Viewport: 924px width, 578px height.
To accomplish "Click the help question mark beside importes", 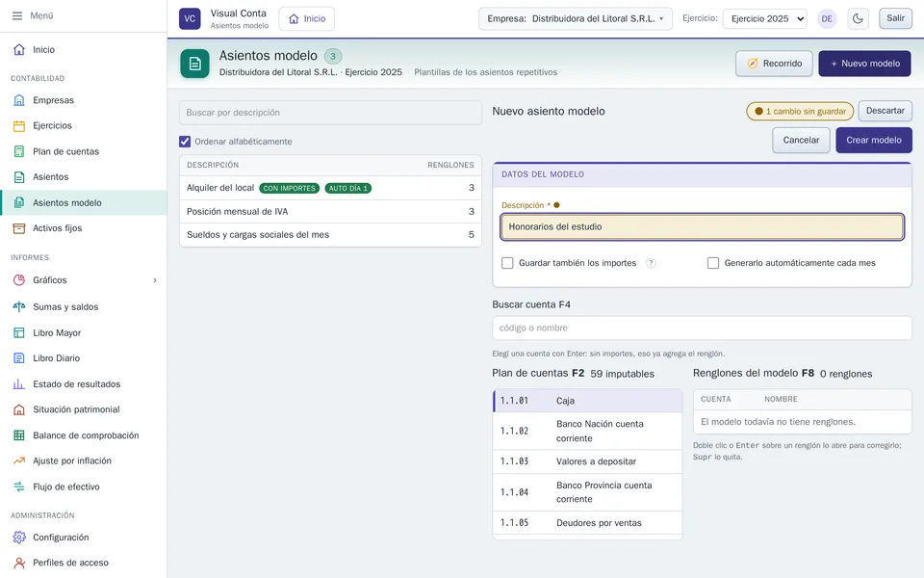I will (651, 263).
